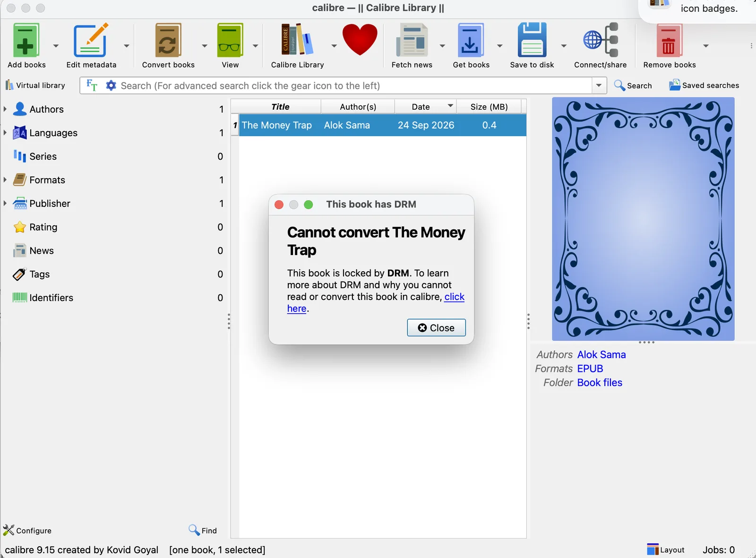Open Fetch news dropdown arrow
756x558 pixels.
[x=442, y=46]
